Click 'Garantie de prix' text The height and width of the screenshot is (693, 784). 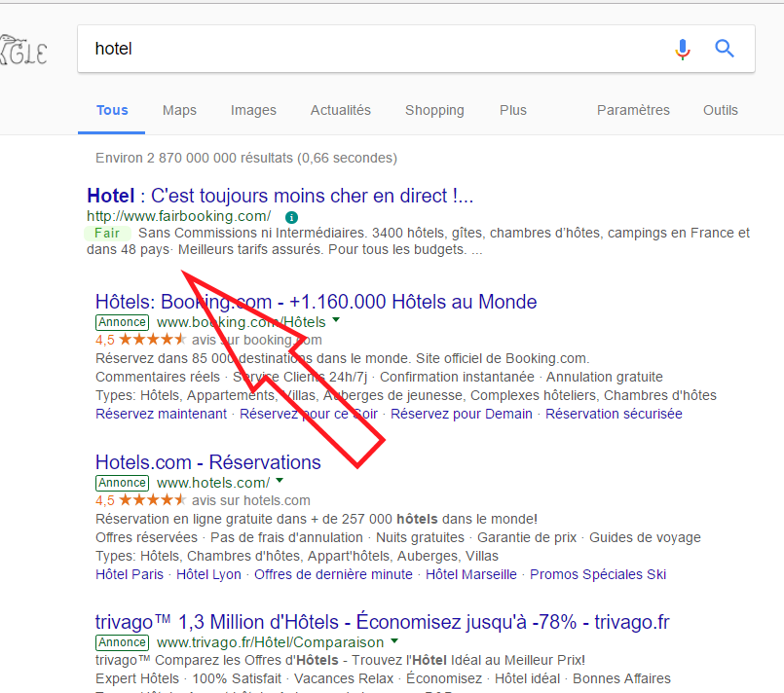(527, 537)
